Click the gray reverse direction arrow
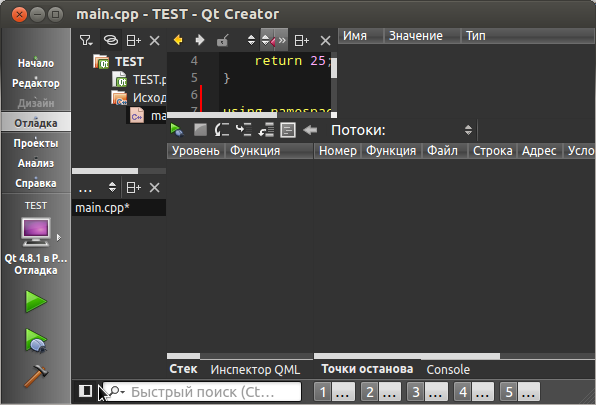This screenshot has height=405, width=596. click(x=310, y=130)
